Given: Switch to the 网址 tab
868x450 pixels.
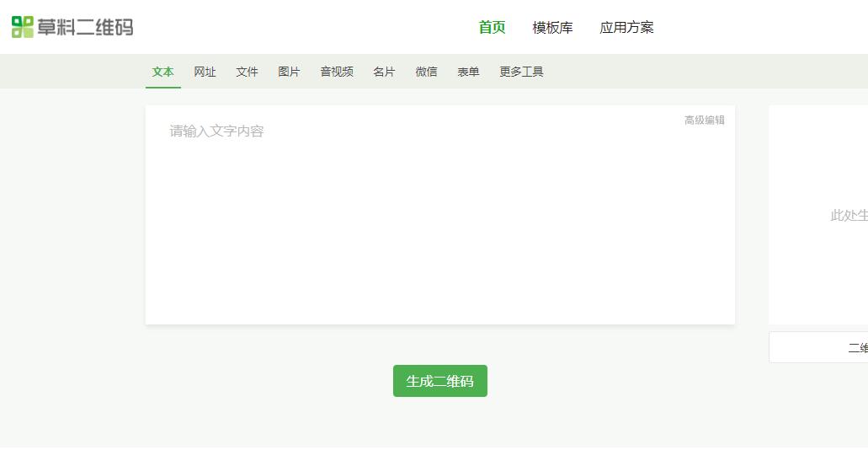Looking at the screenshot, I should point(205,72).
